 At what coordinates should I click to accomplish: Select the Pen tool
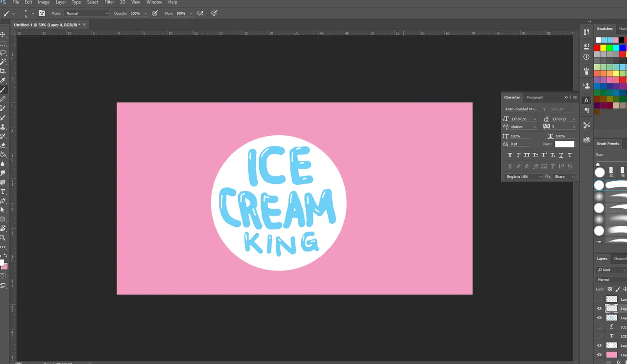[3, 201]
